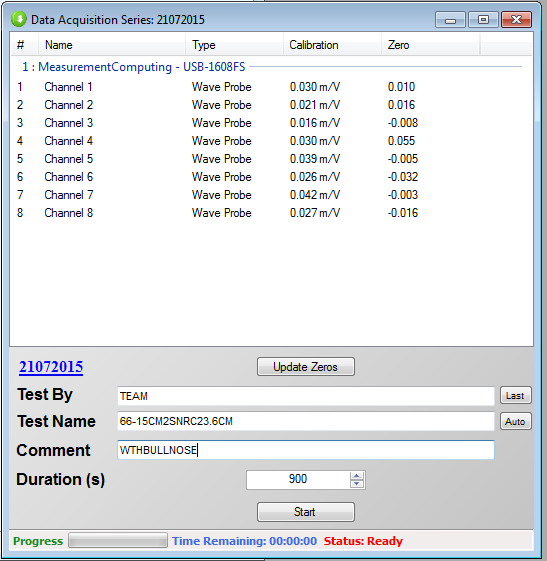Click the Type column header
547x561 pixels.
tap(234, 45)
